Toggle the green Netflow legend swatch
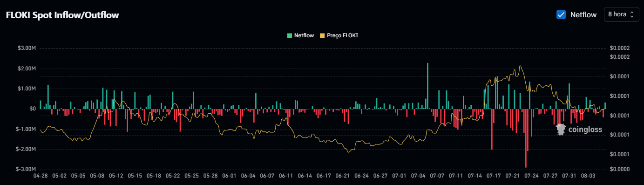 290,35
